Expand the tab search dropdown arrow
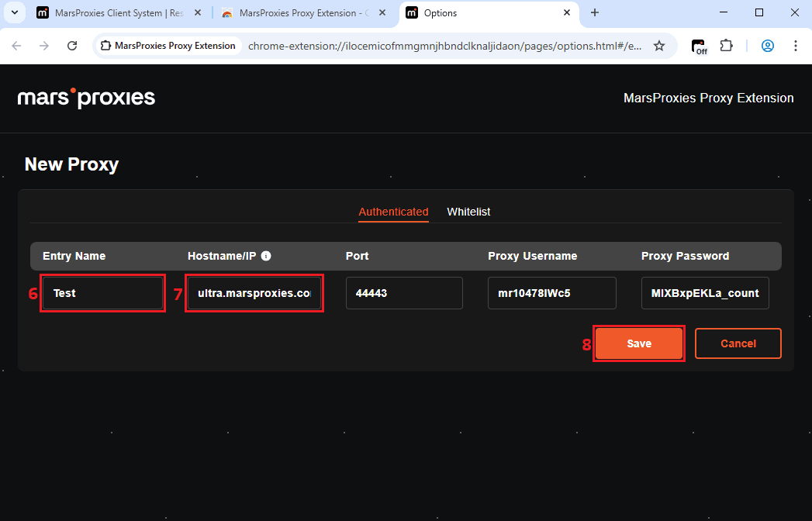The width and height of the screenshot is (812, 521). pos(14,13)
